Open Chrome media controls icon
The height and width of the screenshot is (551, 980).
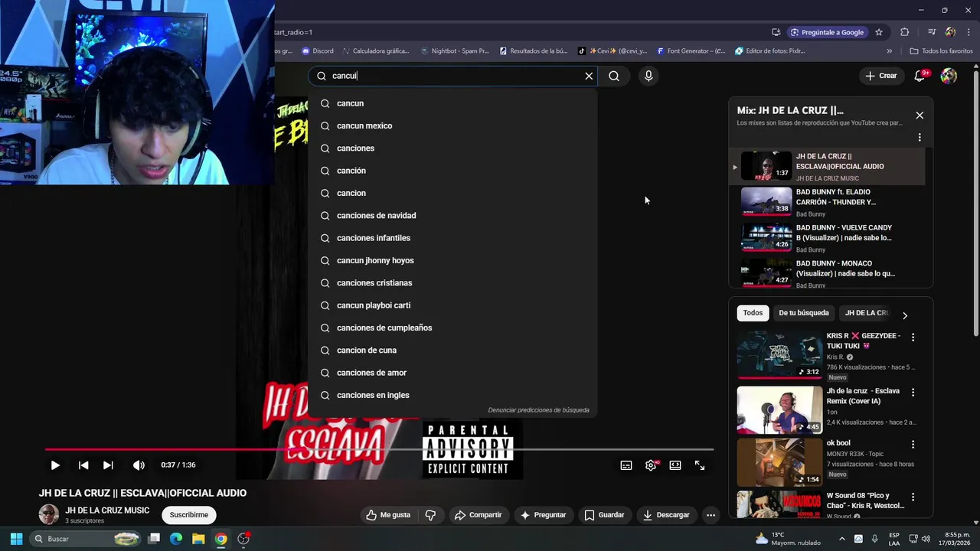coord(932,32)
